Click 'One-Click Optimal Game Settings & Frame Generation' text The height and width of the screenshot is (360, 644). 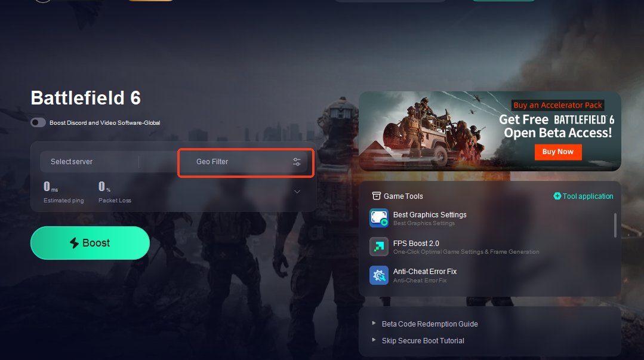466,251
